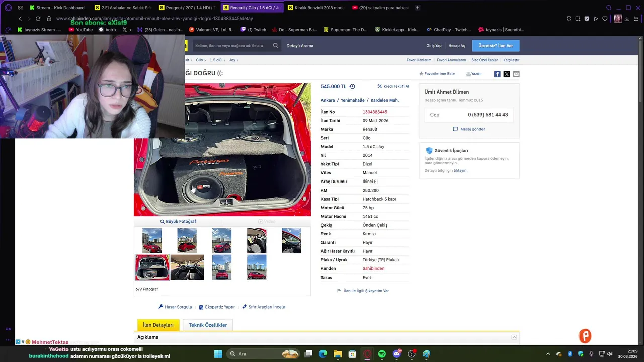
Task: Open Favori İlanlarım link
Action: [419, 60]
